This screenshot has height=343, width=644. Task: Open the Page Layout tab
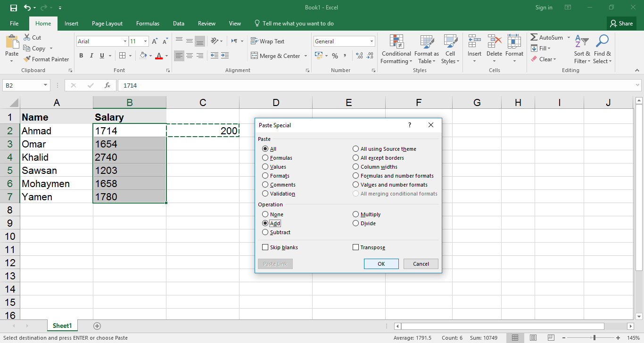pyautogui.click(x=107, y=24)
